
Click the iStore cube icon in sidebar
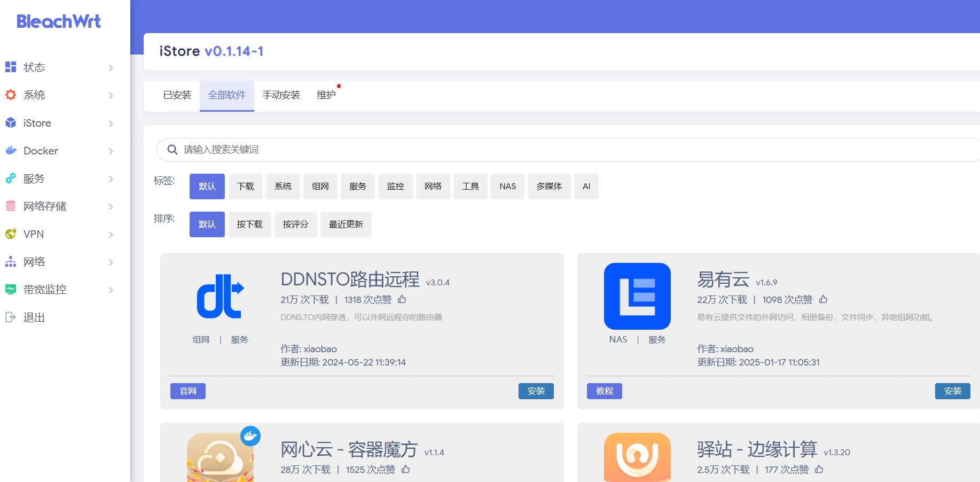tap(11, 122)
